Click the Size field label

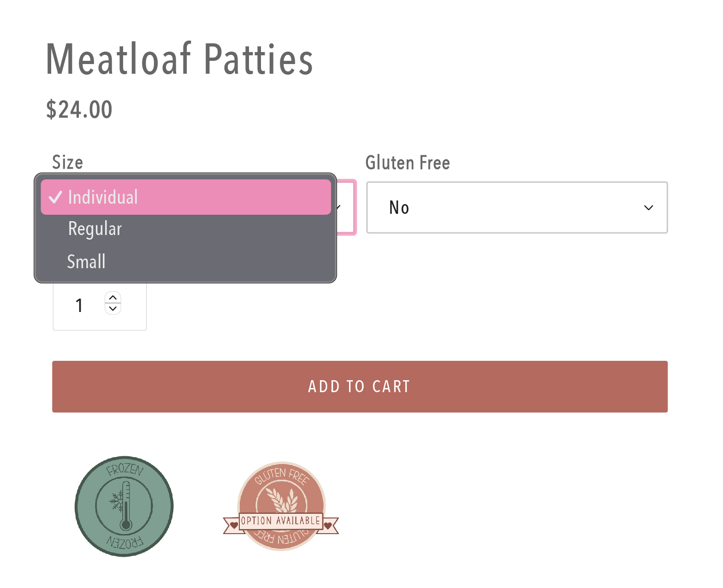[x=68, y=162]
